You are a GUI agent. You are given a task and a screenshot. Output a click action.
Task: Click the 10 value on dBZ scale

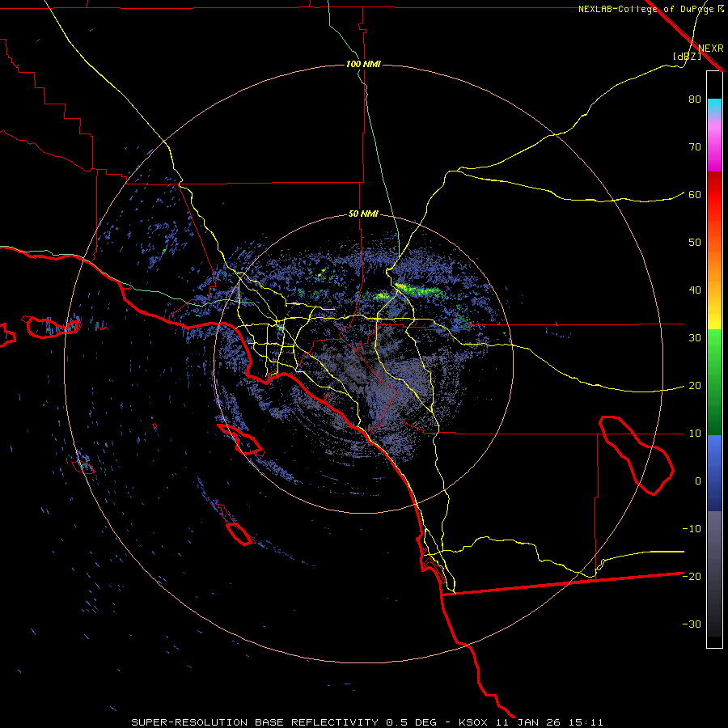695,434
